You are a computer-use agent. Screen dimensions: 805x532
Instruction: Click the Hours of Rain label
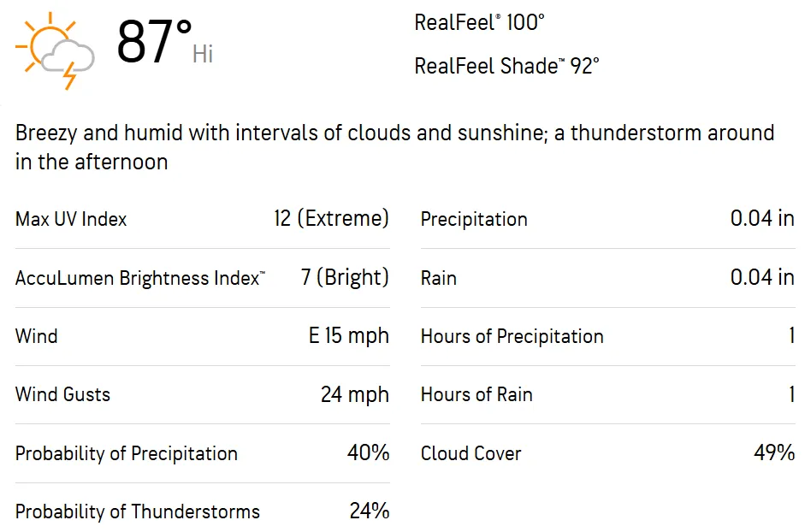476,394
